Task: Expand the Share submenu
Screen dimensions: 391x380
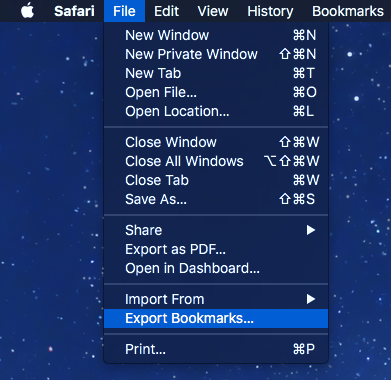Action: tap(216, 230)
